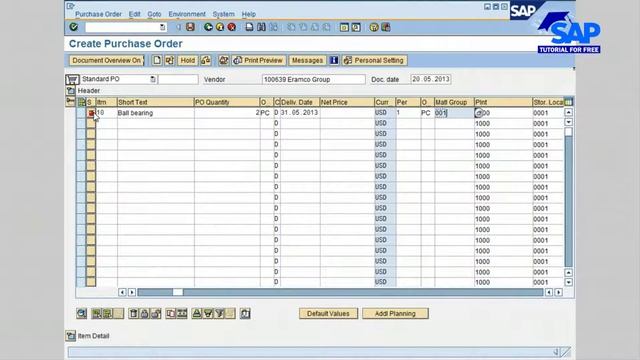Screen dimensions: 640x360
Task: Click the Messages button
Action: coord(307,60)
